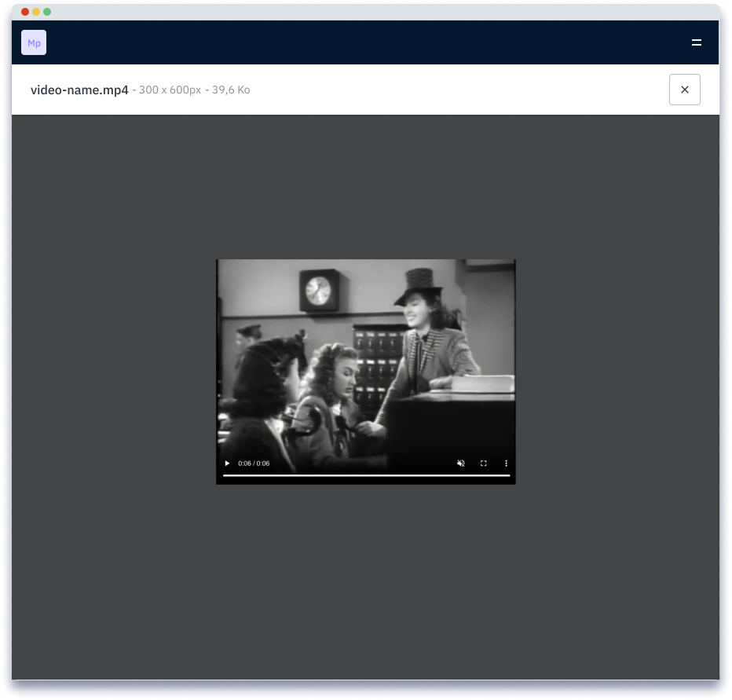This screenshot has height=700, width=732.
Task: Click the red window close dot
Action: (x=25, y=12)
